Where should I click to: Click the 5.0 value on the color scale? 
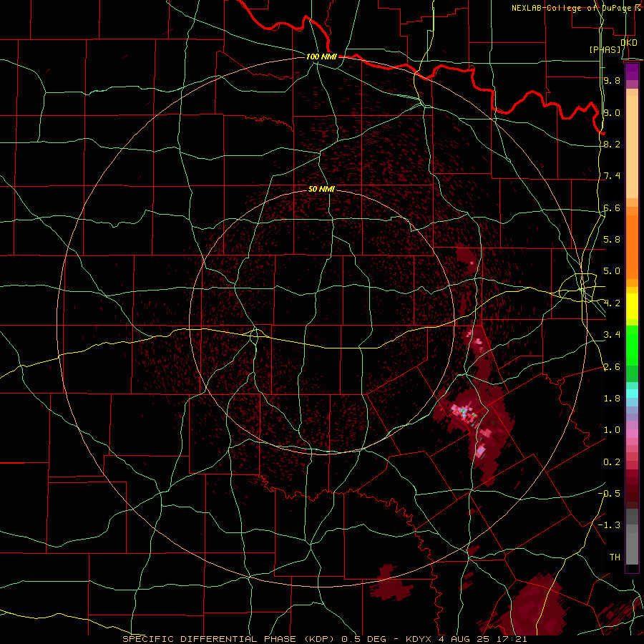click(612, 271)
